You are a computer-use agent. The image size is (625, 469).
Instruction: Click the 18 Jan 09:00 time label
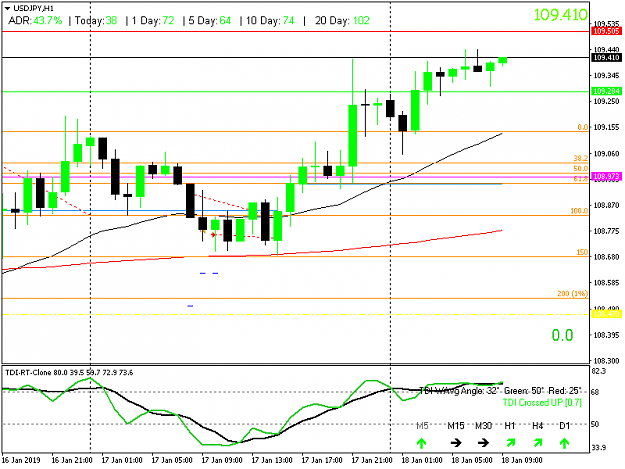[522, 460]
